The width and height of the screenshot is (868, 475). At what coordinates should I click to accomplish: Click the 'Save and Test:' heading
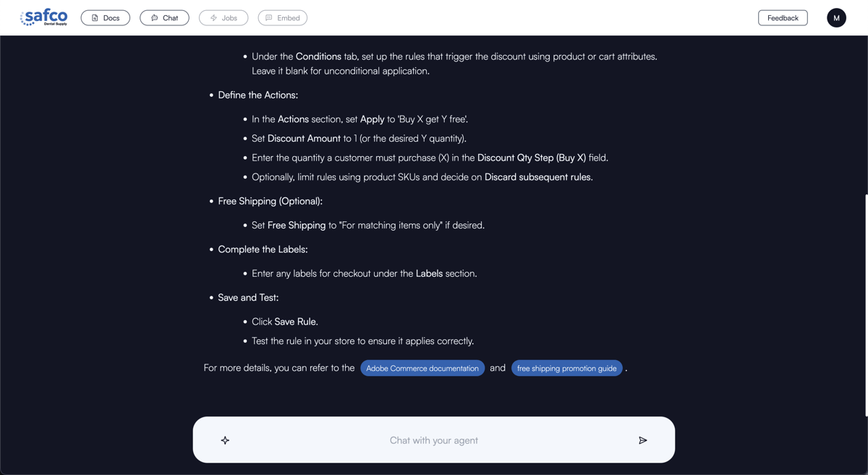[248, 297]
